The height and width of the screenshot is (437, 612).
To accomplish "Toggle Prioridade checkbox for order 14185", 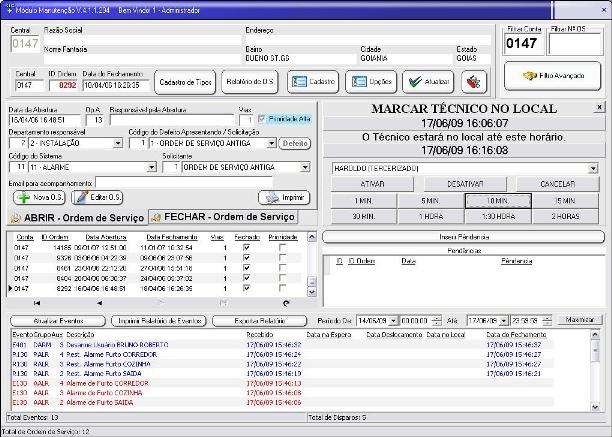I will click(283, 247).
